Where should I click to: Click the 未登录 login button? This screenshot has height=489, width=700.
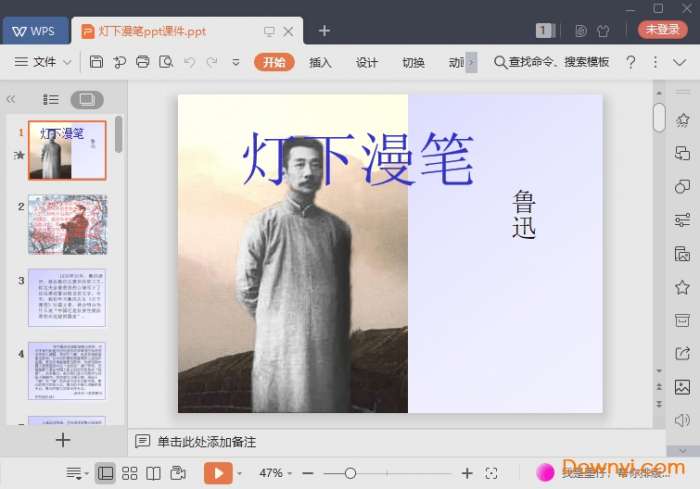click(x=662, y=30)
